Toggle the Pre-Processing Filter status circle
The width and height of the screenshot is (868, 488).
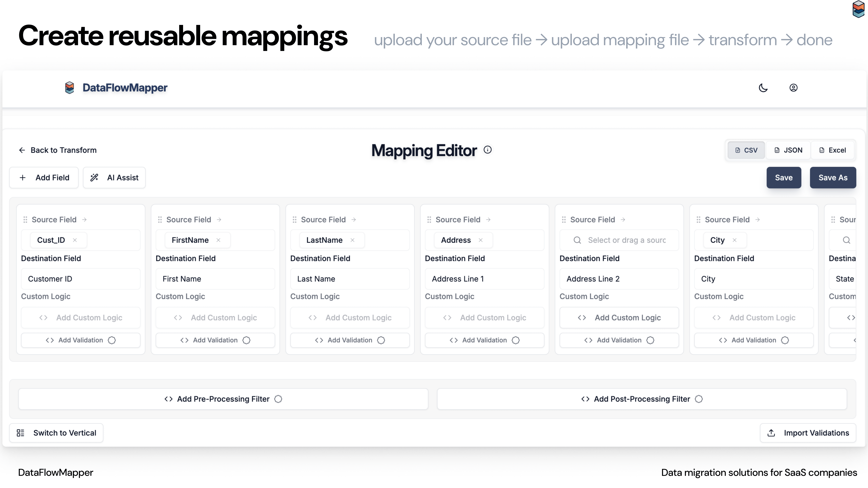tap(278, 399)
